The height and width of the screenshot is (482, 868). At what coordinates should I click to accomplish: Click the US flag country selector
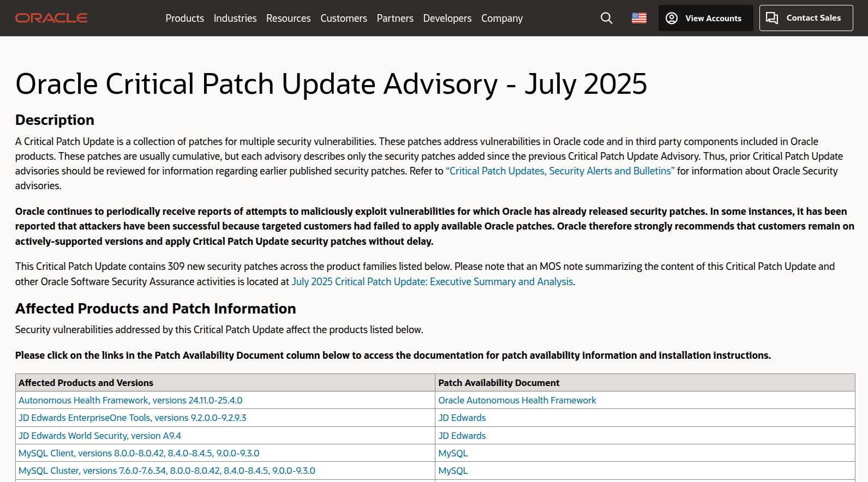pos(639,18)
